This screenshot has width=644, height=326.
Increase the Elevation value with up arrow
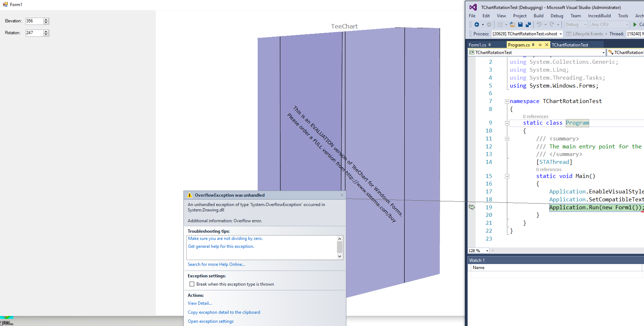coord(46,19)
